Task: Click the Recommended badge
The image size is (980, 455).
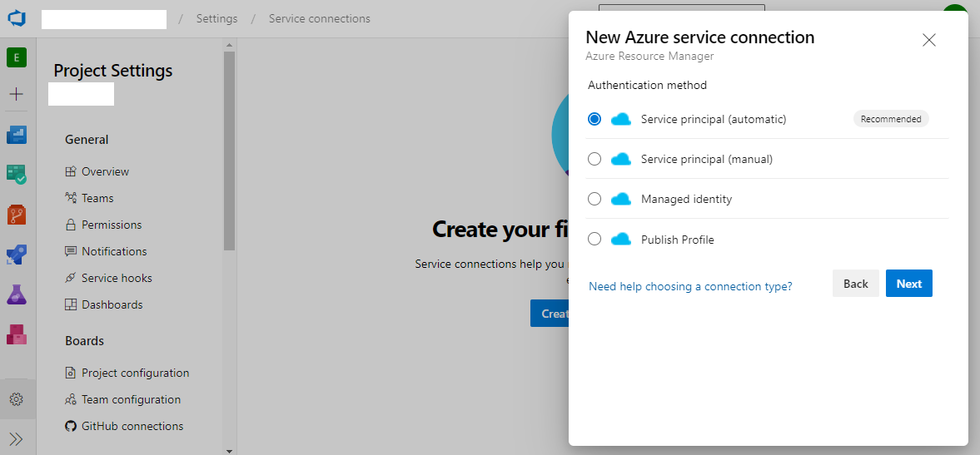Action: coord(891,119)
